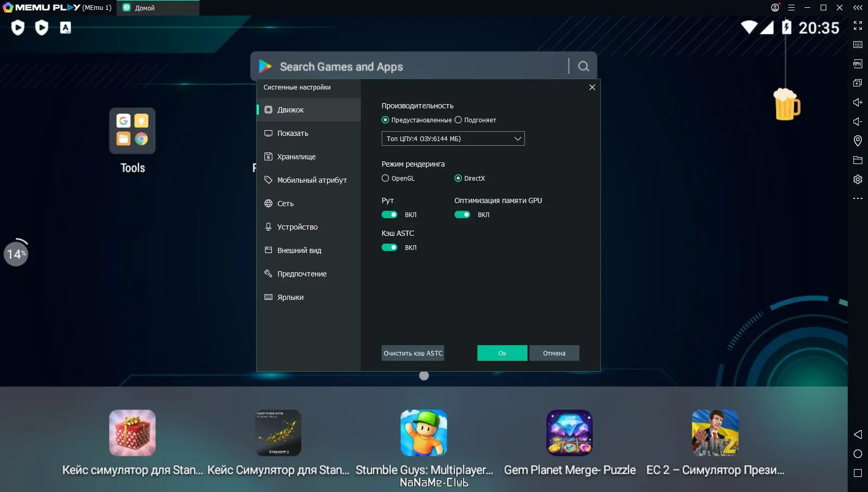This screenshot has width=868, height=492.
Task: Open the Внешний вид settings tab
Action: [309, 250]
